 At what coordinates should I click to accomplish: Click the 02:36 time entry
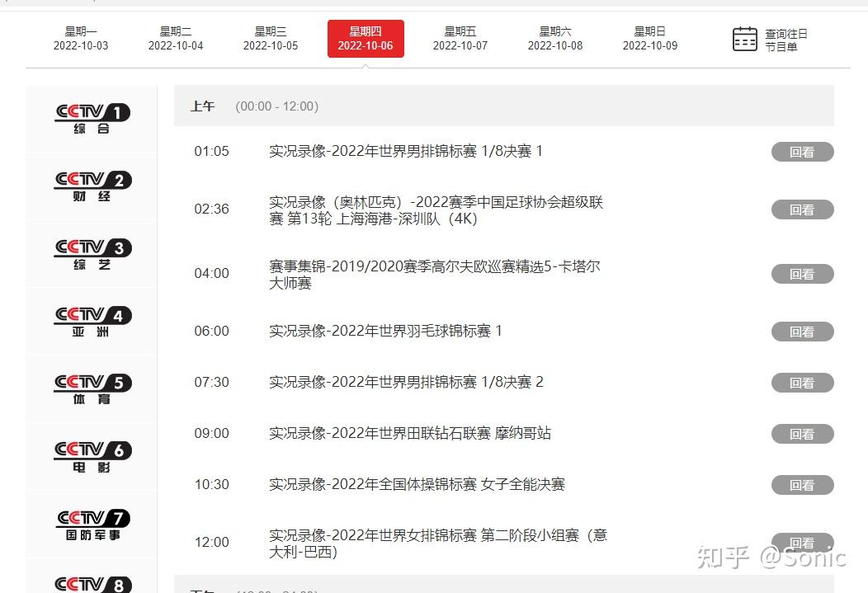point(211,209)
